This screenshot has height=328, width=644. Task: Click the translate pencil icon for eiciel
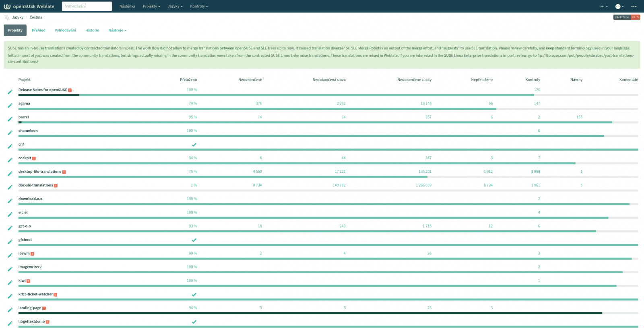pos(10,215)
